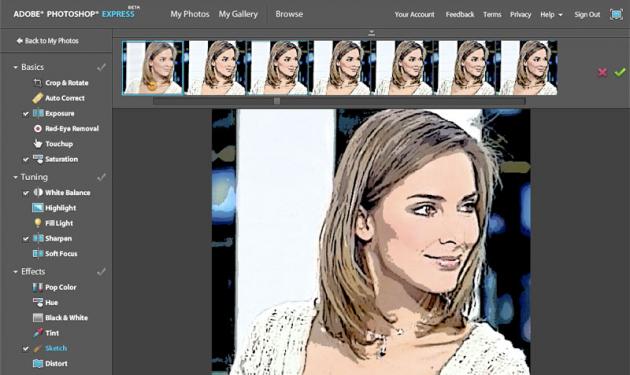The image size is (630, 375).
Task: Select the Touchup hand icon
Action: [x=38, y=143]
